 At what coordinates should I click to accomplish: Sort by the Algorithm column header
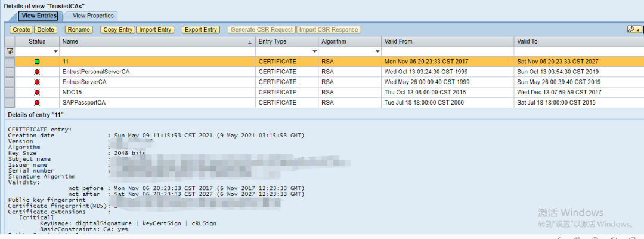pos(350,42)
